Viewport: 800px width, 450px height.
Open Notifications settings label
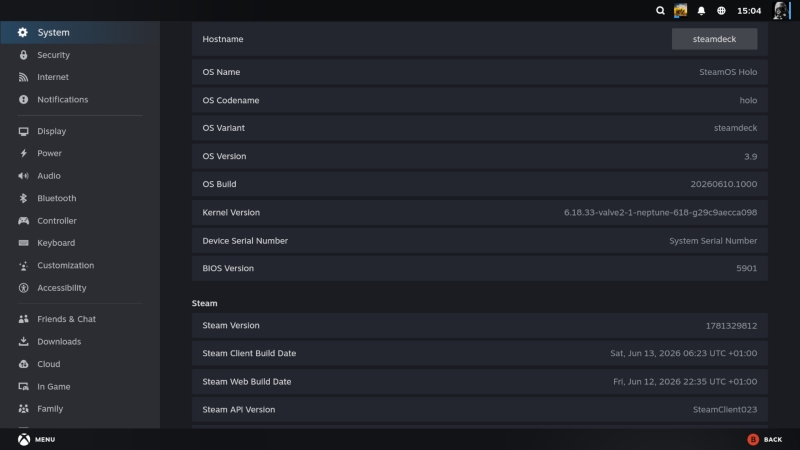pyautogui.click(x=63, y=99)
